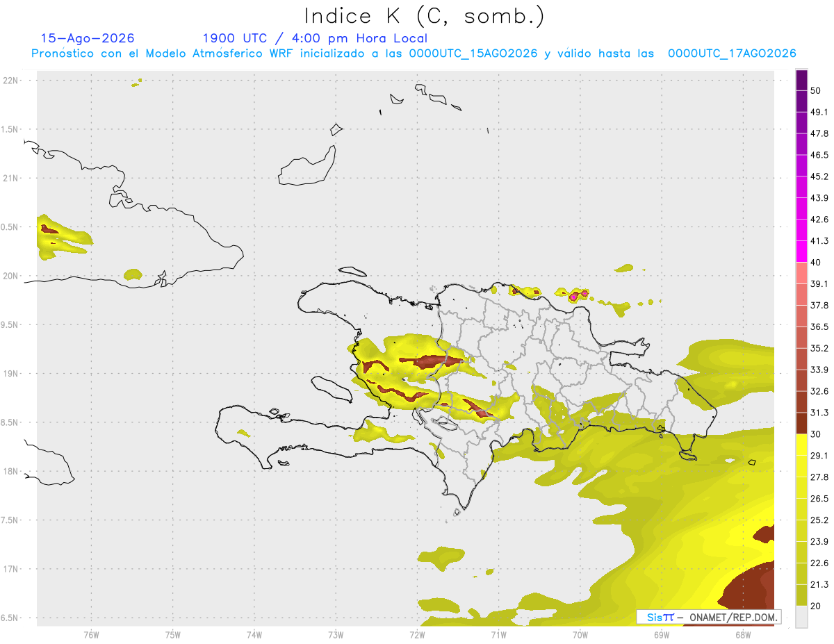Click the '68W' longitude label
The height and width of the screenshot is (644, 834).
point(743,634)
